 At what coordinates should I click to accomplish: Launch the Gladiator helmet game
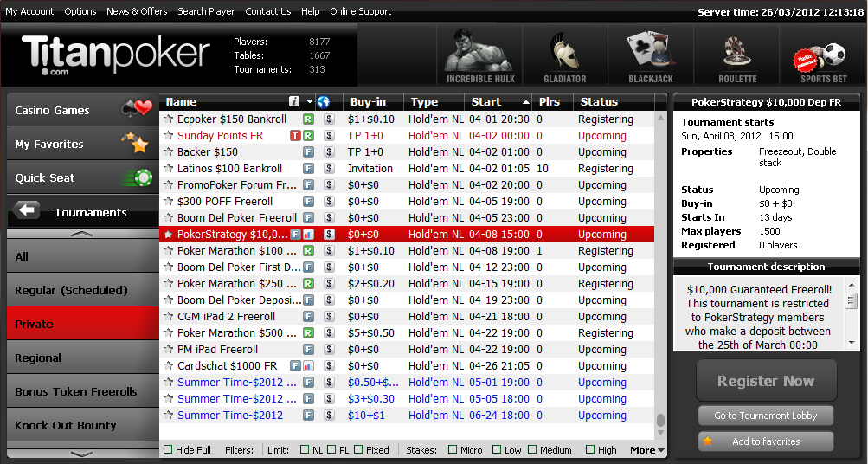click(x=564, y=55)
